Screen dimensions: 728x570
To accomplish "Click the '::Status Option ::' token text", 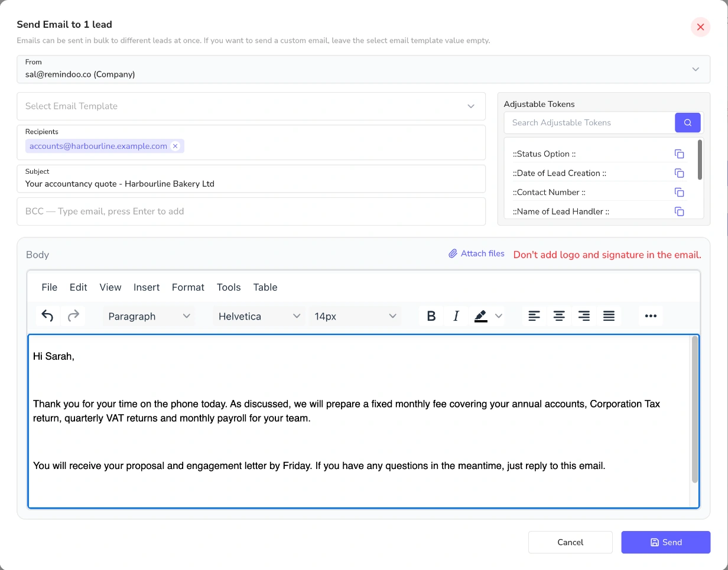I will [x=544, y=154].
